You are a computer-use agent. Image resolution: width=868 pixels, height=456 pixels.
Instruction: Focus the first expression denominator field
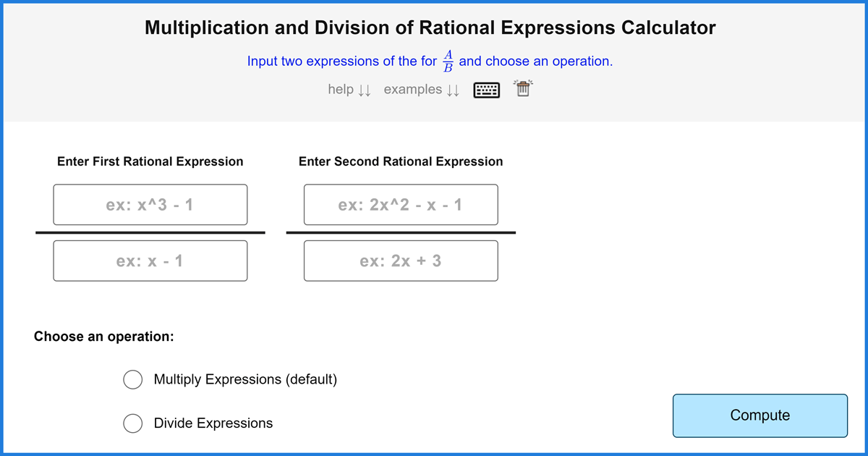click(150, 261)
